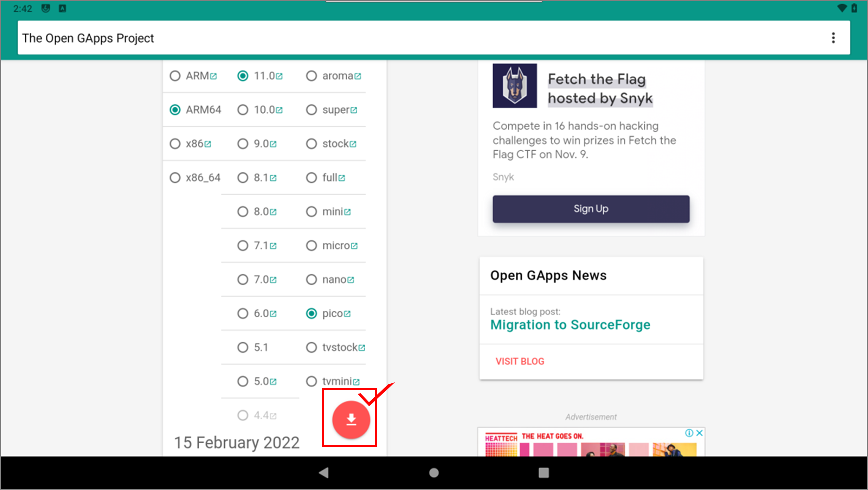Open the external link icon next to tvstock
Viewport: 868px width, 490px height.
[x=362, y=348]
